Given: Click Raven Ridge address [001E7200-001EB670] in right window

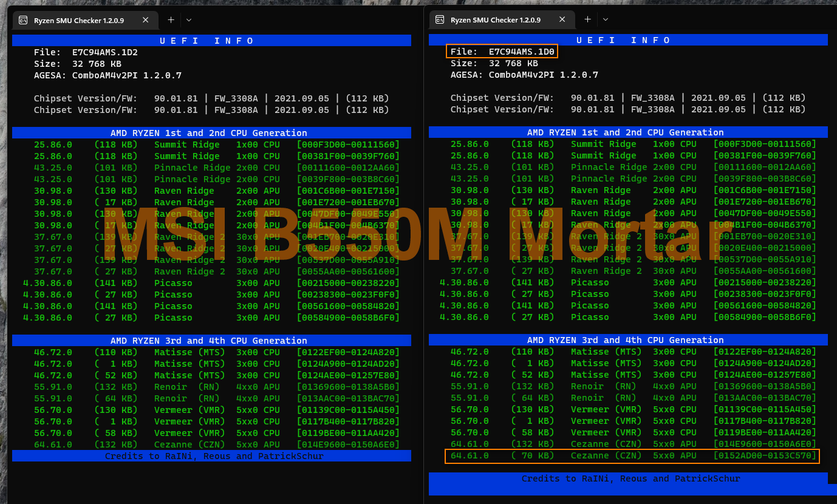Looking at the screenshot, I should point(765,202).
